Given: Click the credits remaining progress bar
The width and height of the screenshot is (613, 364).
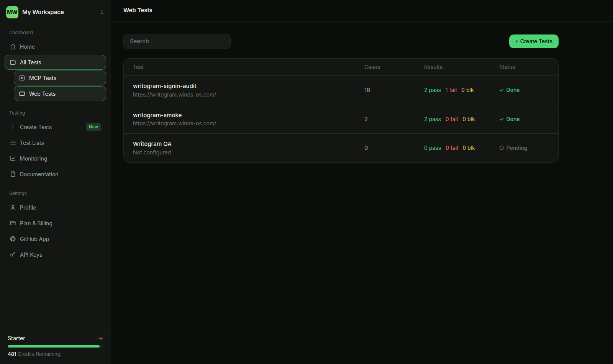Looking at the screenshot, I should pos(55,346).
